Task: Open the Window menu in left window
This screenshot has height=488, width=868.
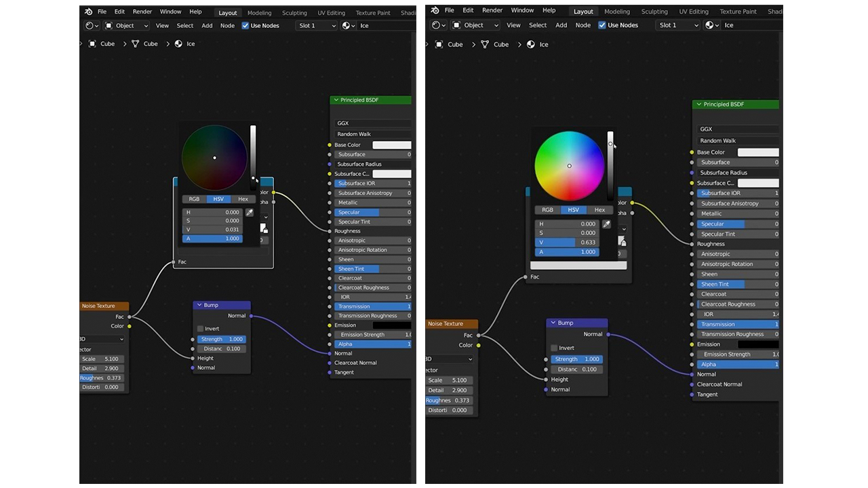Action: pos(170,12)
